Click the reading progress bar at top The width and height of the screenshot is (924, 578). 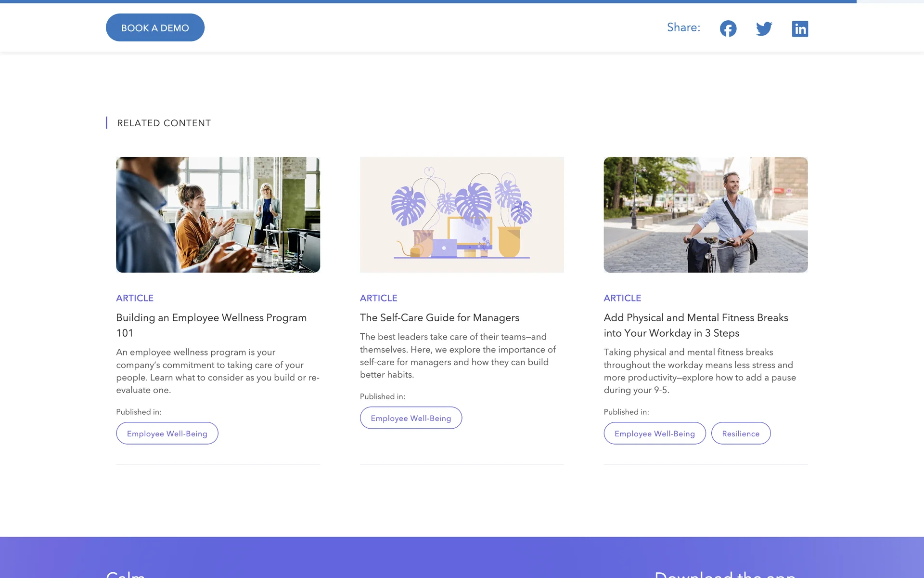point(428,1)
